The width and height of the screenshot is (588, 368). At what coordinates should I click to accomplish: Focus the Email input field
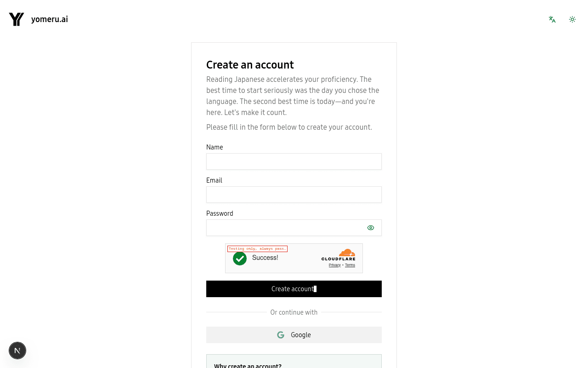[x=294, y=195]
